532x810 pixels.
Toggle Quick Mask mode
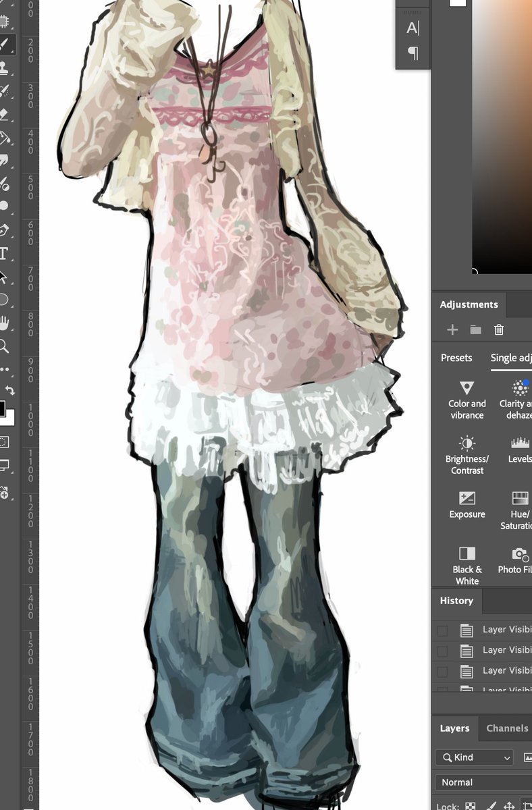pyautogui.click(x=4, y=442)
